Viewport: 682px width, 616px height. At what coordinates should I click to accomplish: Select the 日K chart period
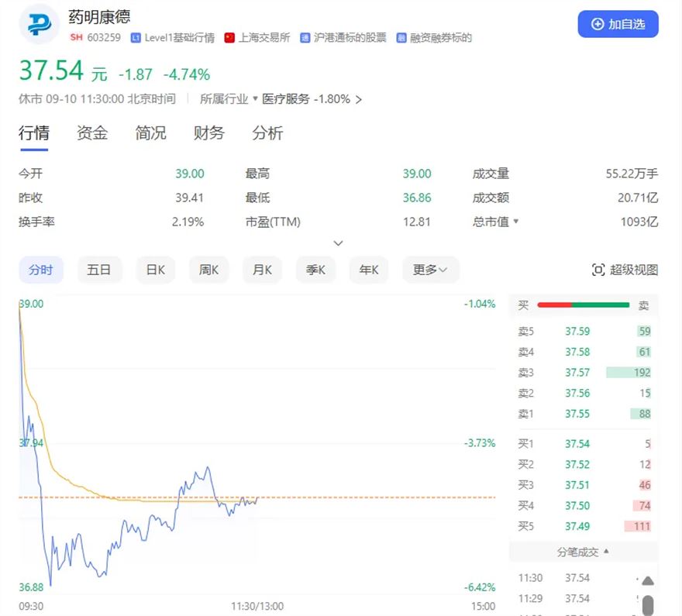coord(155,270)
